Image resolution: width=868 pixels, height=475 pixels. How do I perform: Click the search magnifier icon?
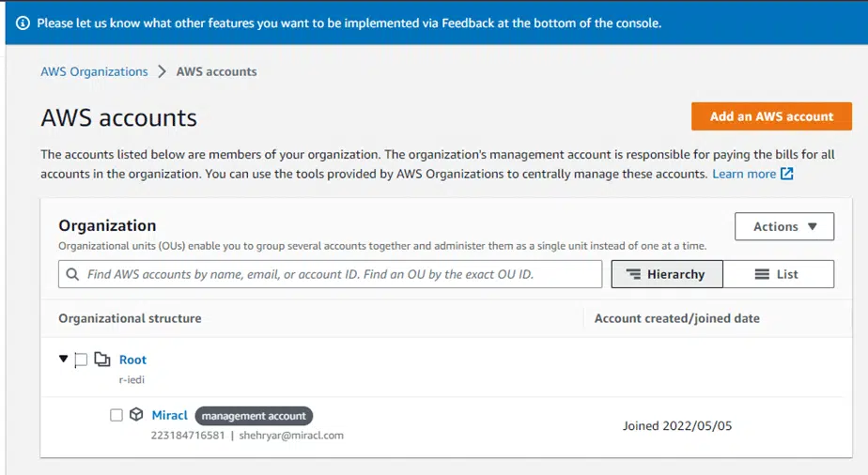click(72, 274)
